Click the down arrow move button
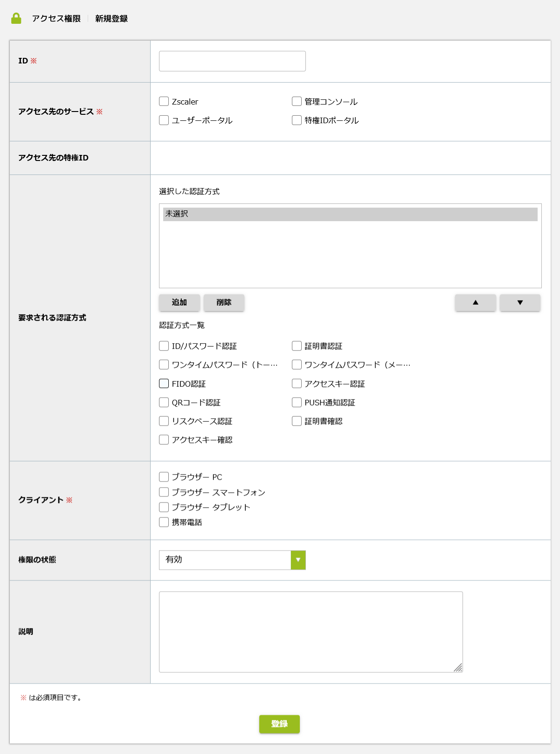Image resolution: width=560 pixels, height=754 pixels. (x=520, y=302)
